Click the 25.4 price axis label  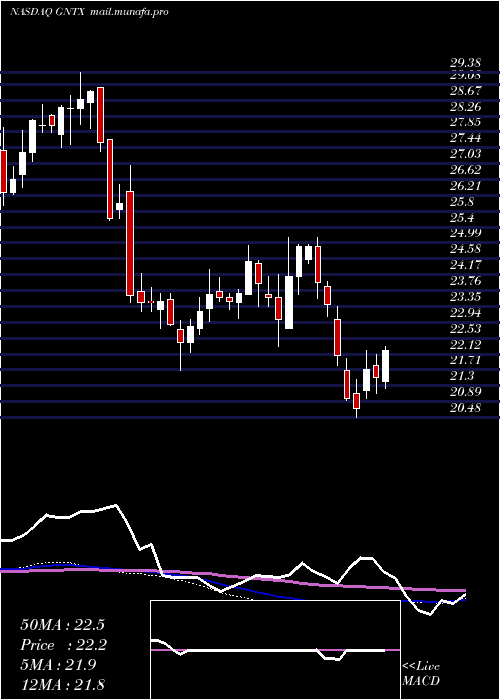pos(464,218)
